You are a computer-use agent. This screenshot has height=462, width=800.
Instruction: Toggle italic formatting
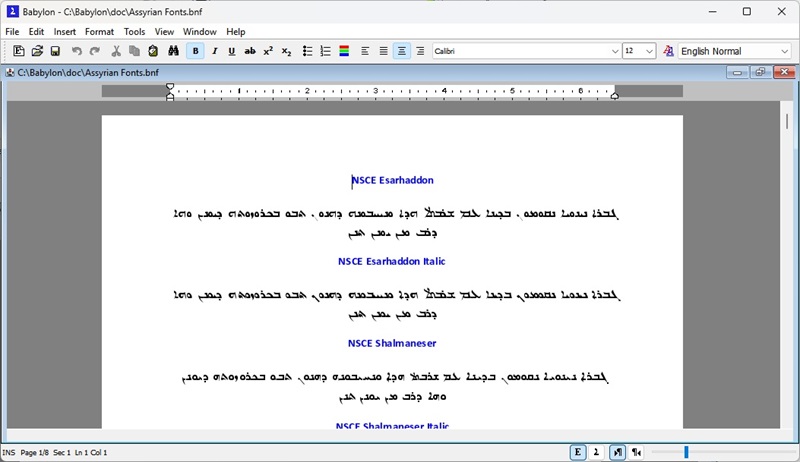[214, 51]
